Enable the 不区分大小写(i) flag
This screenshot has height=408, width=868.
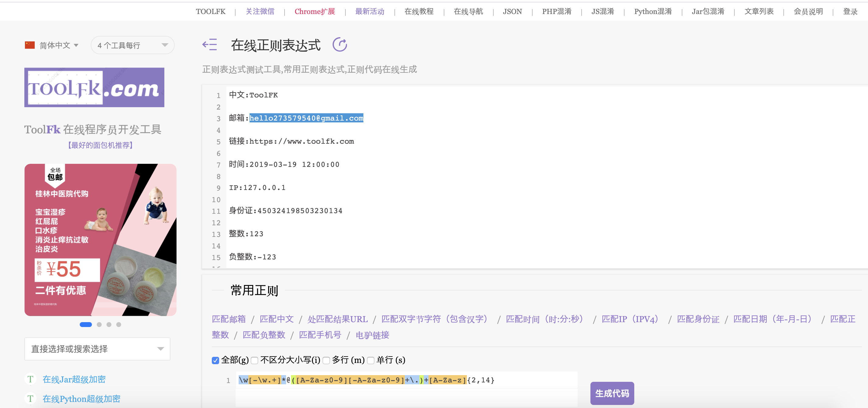(255, 361)
